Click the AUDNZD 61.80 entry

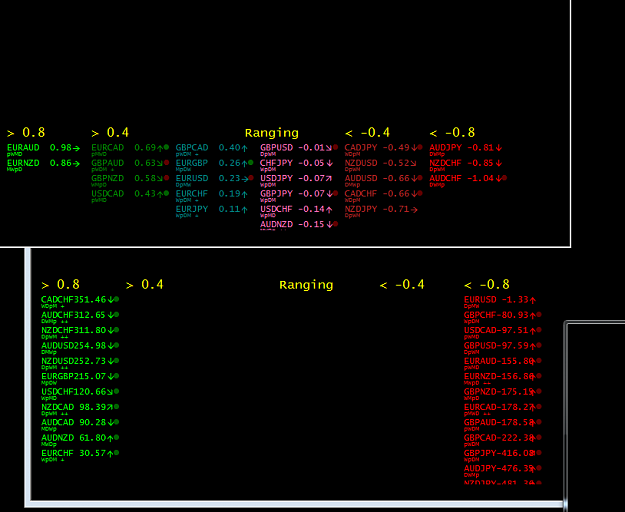[80, 438]
